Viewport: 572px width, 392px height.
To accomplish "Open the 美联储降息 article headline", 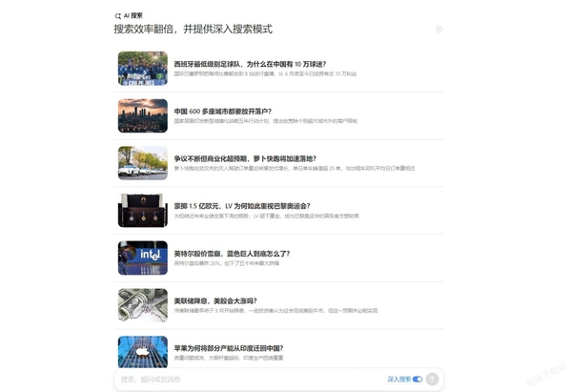I will click(x=215, y=301).
